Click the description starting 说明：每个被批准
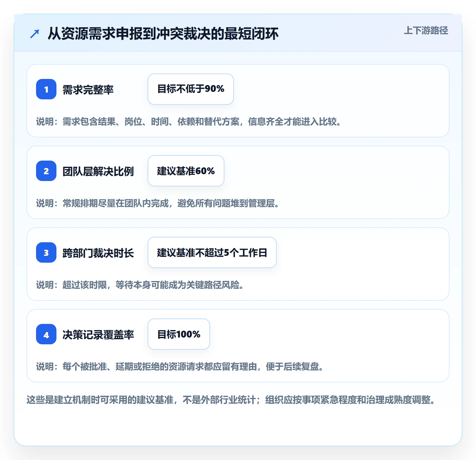 click(x=180, y=366)
